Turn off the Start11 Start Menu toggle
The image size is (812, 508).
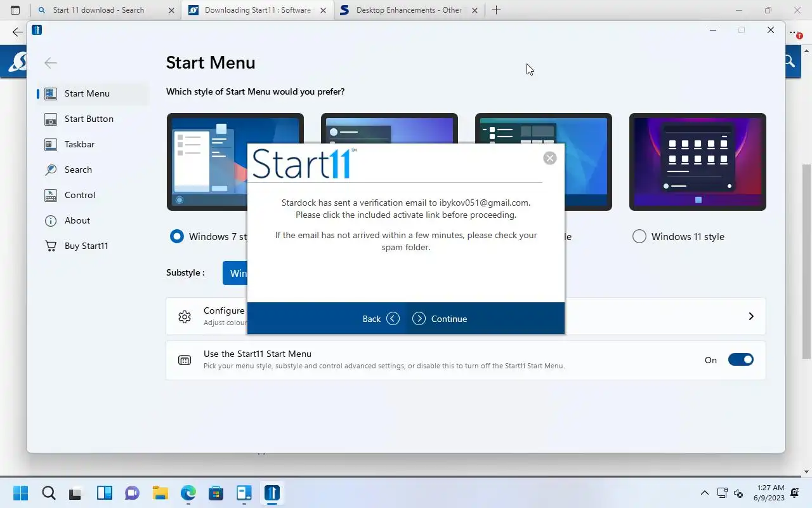[x=740, y=359]
